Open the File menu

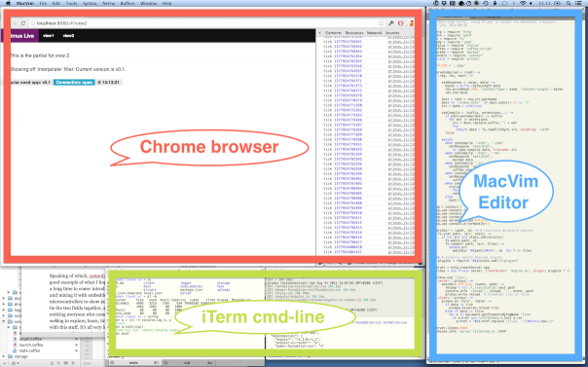pyautogui.click(x=43, y=3)
